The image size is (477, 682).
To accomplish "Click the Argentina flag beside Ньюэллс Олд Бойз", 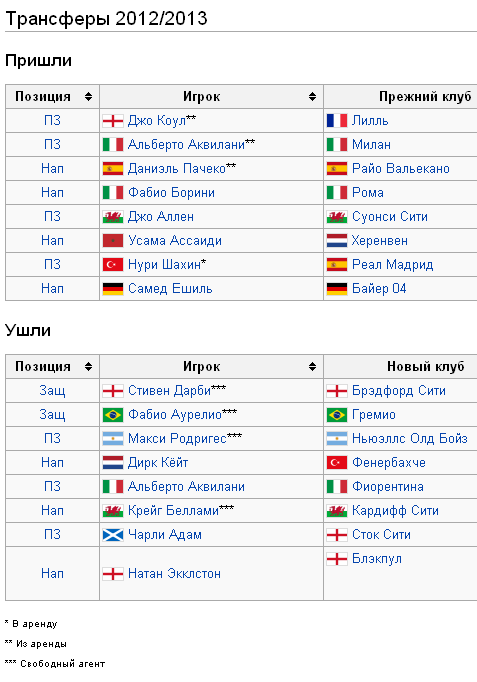I will tap(337, 438).
